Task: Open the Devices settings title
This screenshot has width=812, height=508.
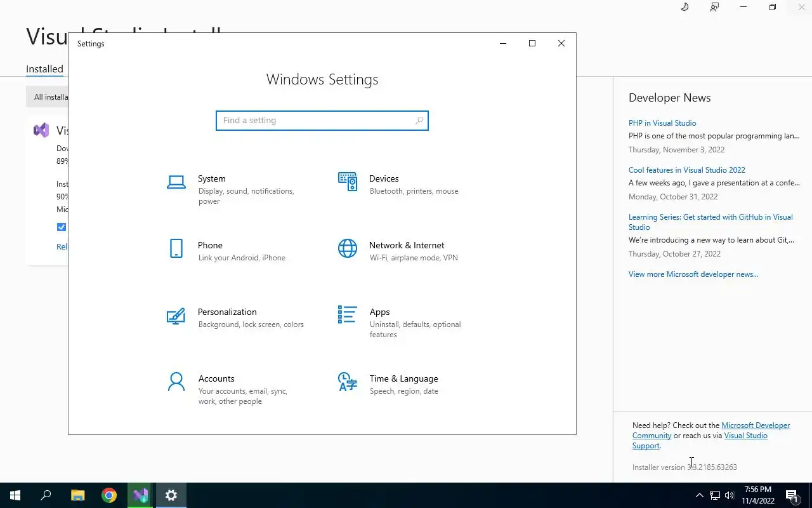Action: pyautogui.click(x=384, y=178)
